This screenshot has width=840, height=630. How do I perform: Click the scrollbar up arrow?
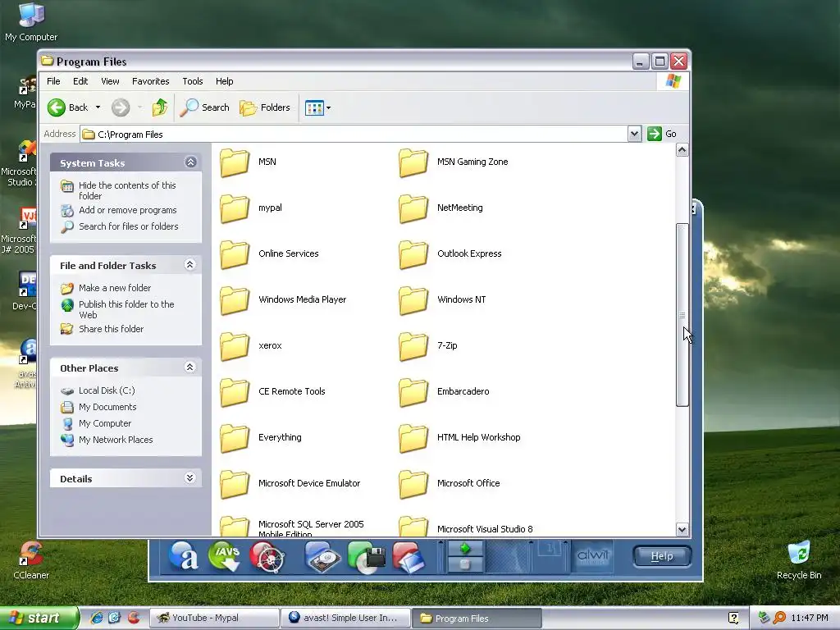pyautogui.click(x=682, y=150)
